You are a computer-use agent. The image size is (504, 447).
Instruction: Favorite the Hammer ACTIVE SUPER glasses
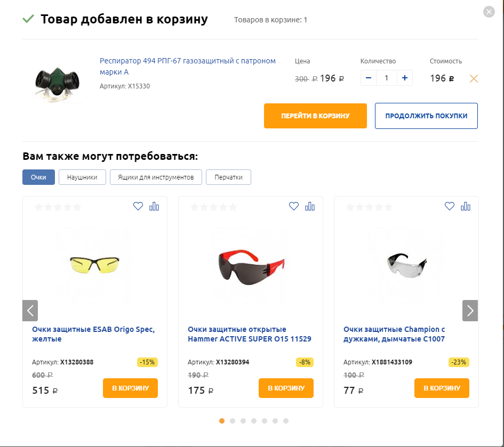click(294, 206)
